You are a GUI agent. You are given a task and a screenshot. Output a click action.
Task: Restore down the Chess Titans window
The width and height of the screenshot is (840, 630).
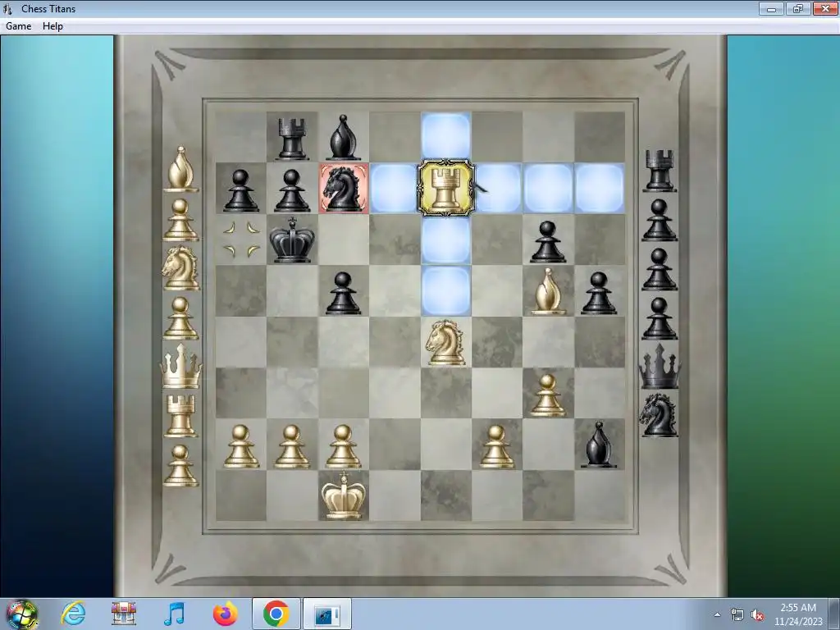[x=798, y=8]
